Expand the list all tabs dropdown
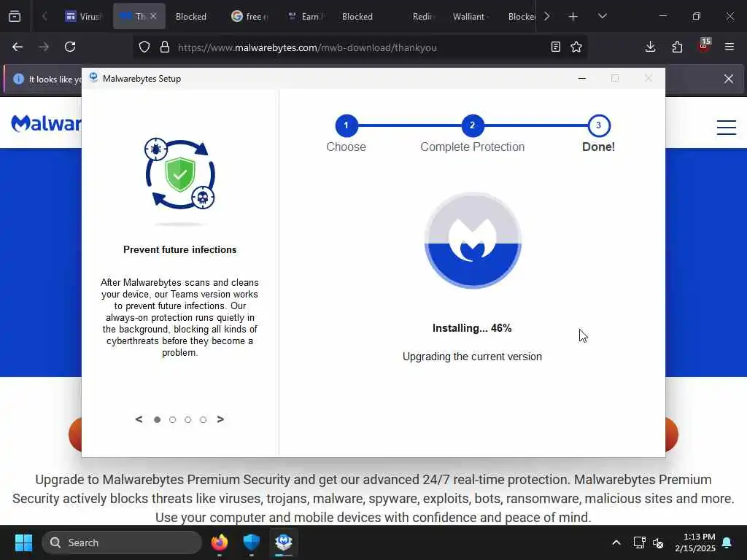Screen dimensions: 747x560 (602, 16)
